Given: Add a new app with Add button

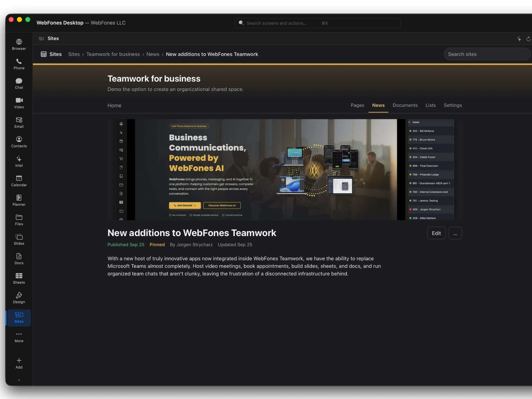Looking at the screenshot, I should (19, 364).
